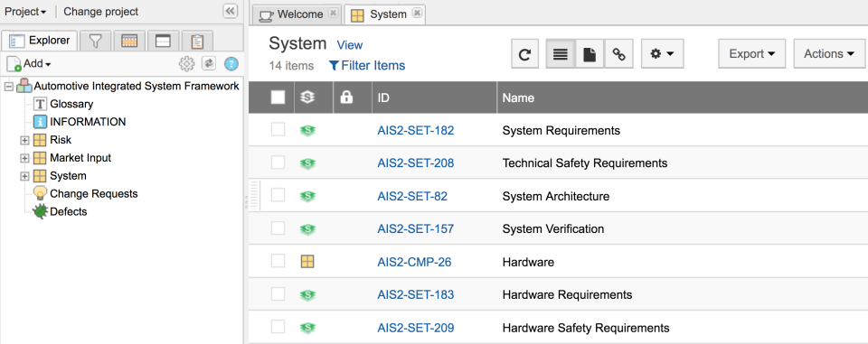Click the chain link relationships icon

click(x=618, y=53)
